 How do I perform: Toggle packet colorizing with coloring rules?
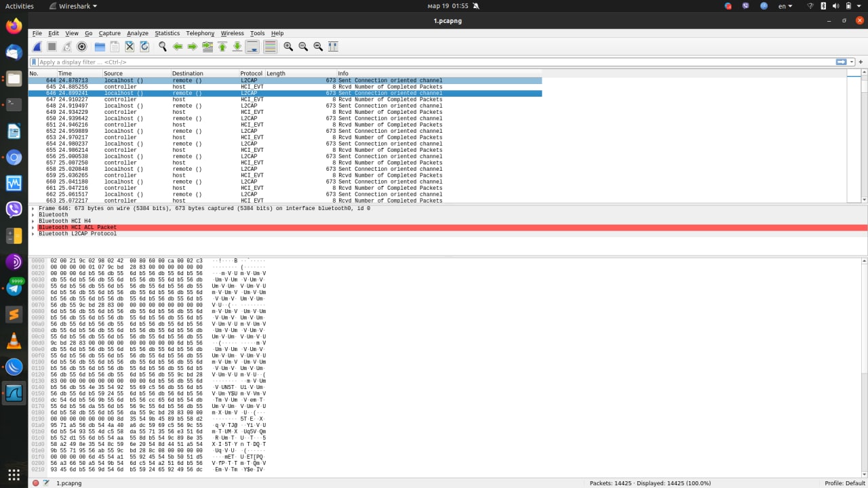(x=270, y=47)
